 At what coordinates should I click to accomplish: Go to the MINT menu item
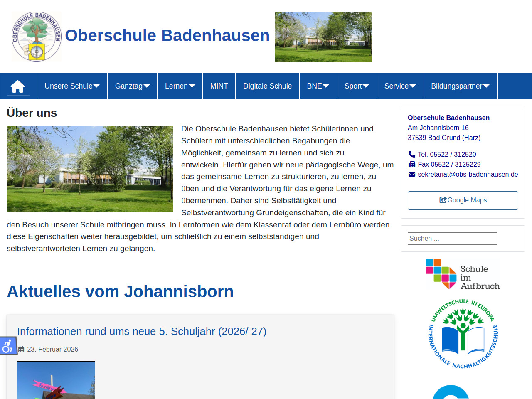219,86
